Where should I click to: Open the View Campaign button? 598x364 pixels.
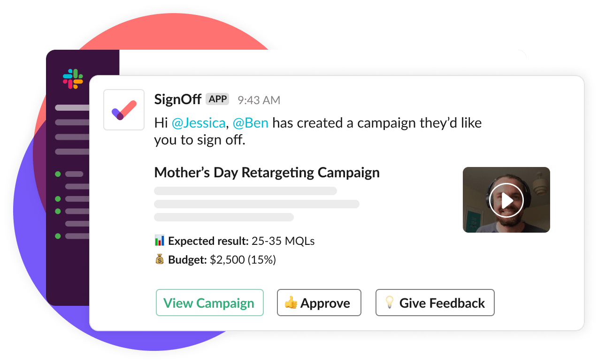[209, 303]
